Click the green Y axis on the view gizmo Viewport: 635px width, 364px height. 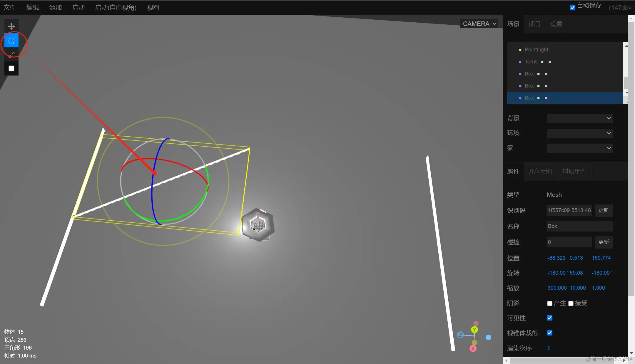coord(474,330)
